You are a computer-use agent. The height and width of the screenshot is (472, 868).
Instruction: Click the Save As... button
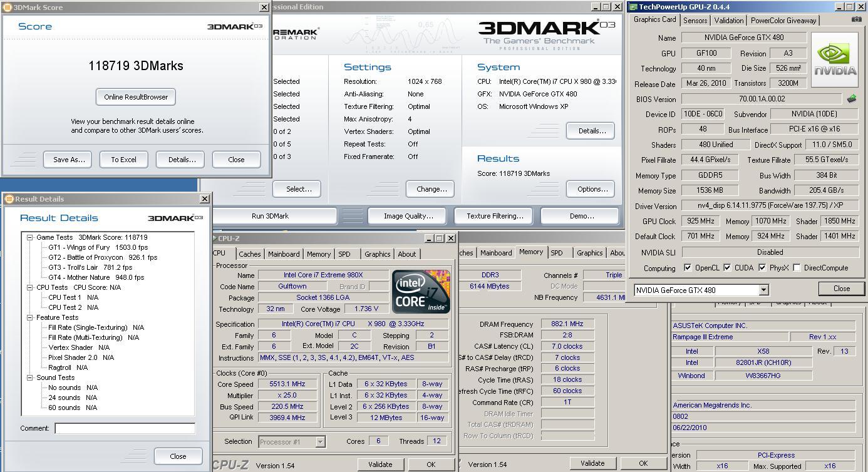(68, 160)
